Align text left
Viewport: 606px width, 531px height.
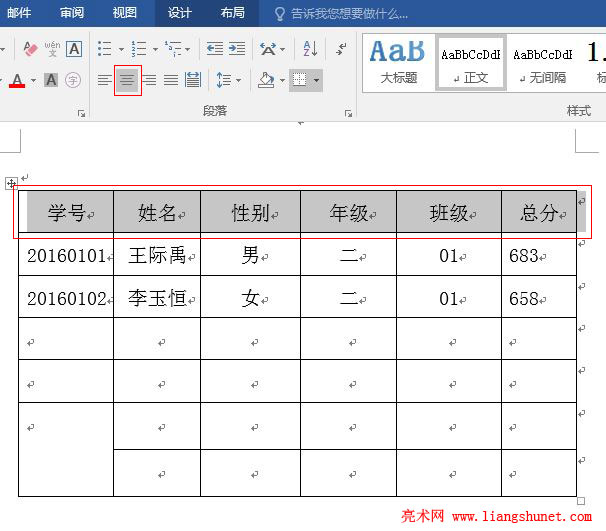point(104,80)
